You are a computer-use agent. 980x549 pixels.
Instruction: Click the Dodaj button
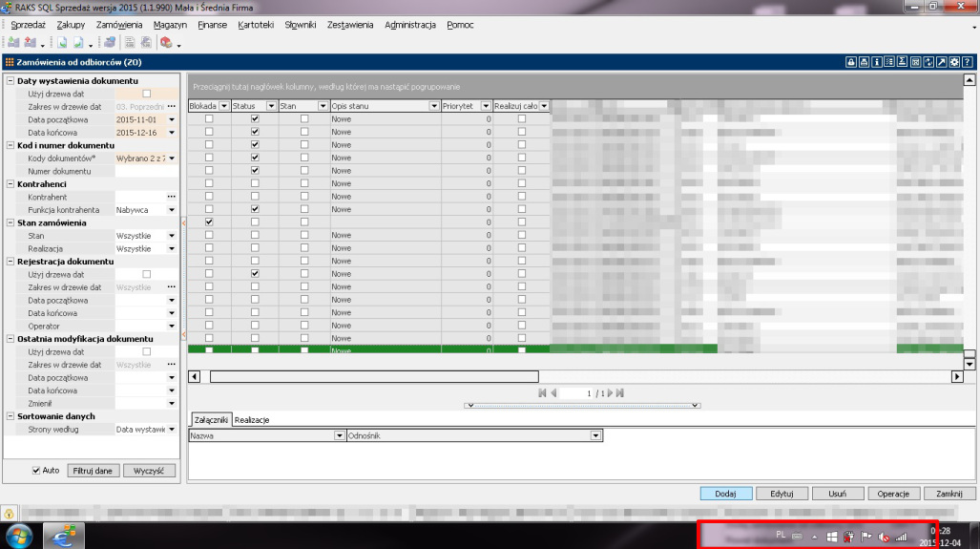click(725, 494)
